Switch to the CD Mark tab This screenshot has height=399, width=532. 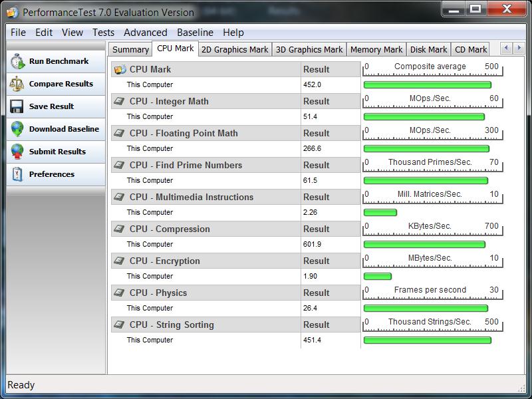(x=471, y=49)
